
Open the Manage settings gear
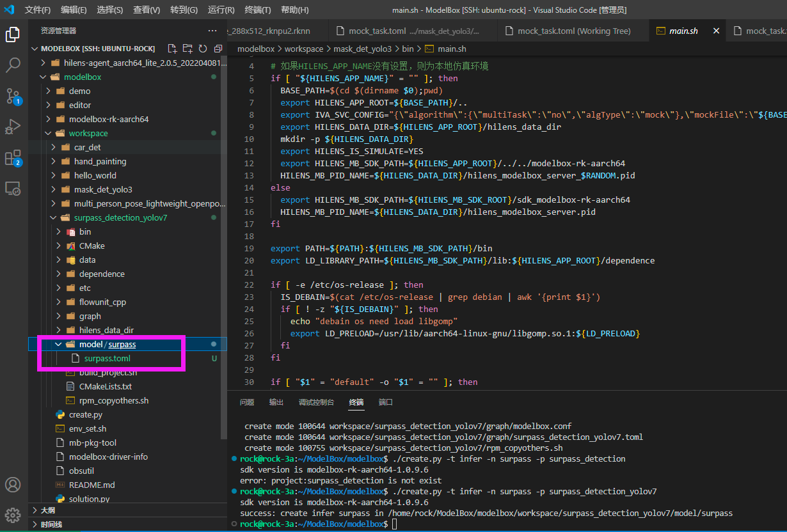[13, 515]
